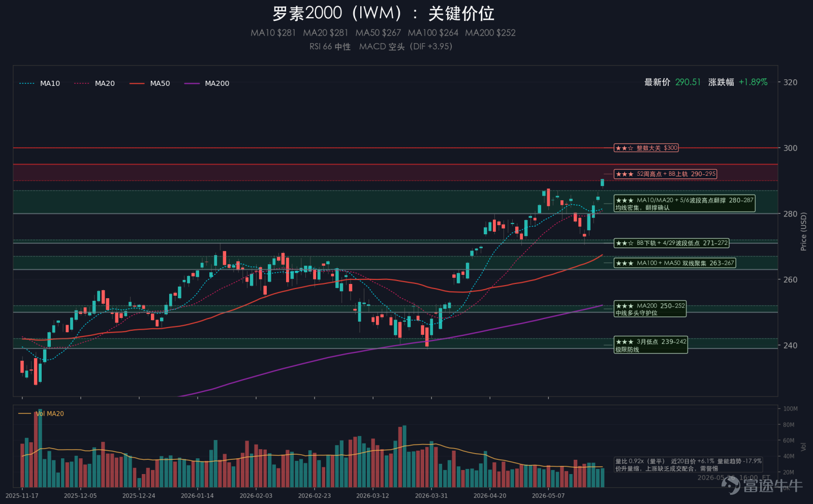Click the 2026-01-14 date axis label
The height and width of the screenshot is (504, 813).
197,495
